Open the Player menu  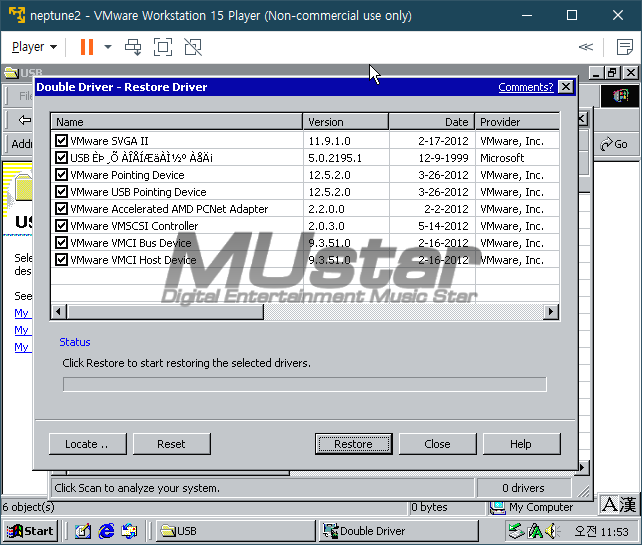pos(34,47)
